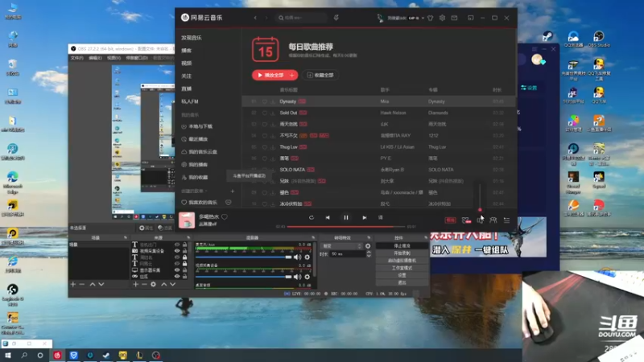Viewport: 644px width, 362px height.
Task: Toggle visibility of the last OBS source
Action: pos(177,276)
